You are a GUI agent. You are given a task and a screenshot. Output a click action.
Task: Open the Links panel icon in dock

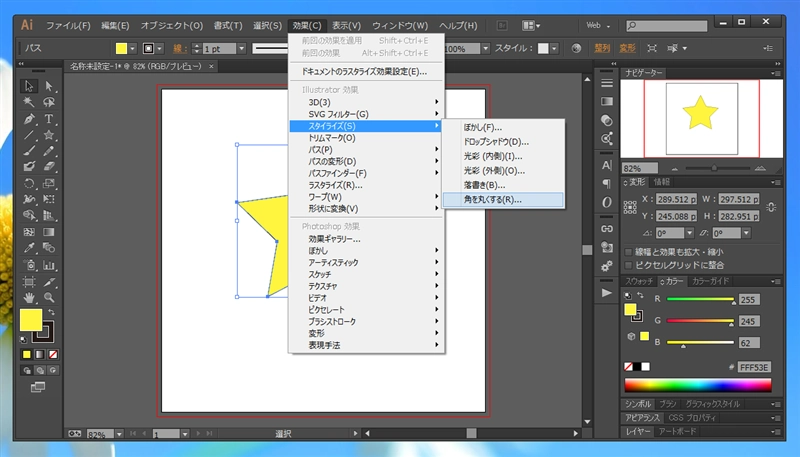click(x=607, y=228)
